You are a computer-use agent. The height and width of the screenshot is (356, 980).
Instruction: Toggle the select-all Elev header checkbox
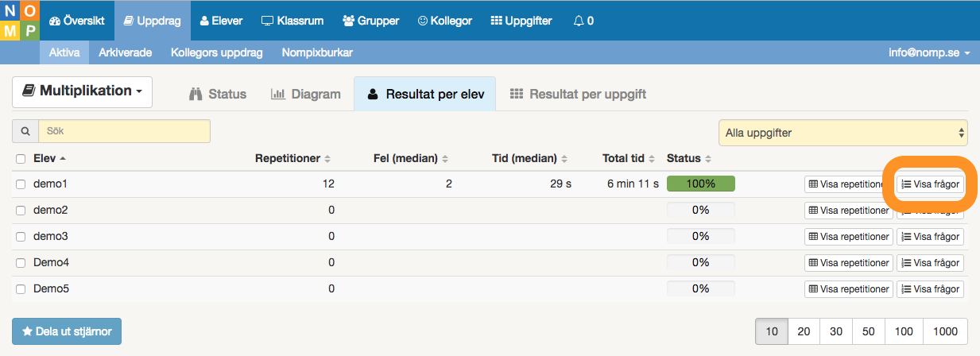tap(21, 159)
